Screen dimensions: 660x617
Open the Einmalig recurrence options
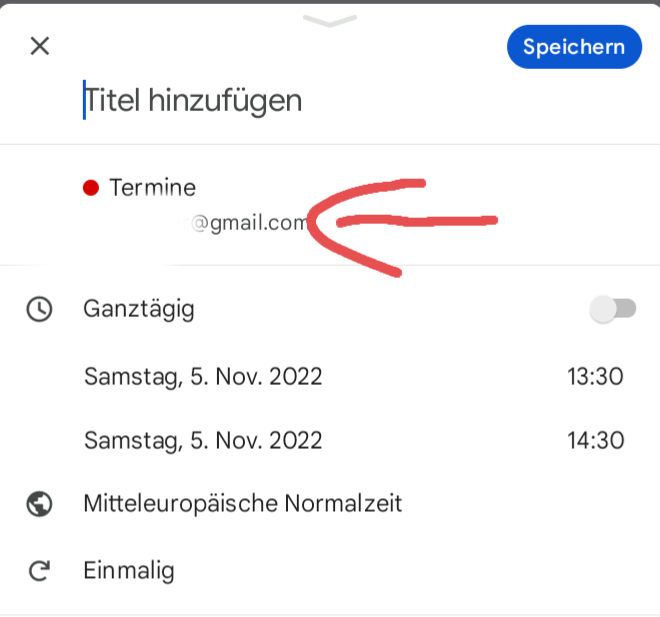(129, 571)
